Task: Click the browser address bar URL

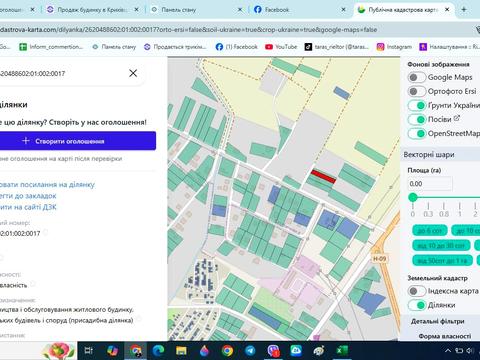Action: pos(188,30)
